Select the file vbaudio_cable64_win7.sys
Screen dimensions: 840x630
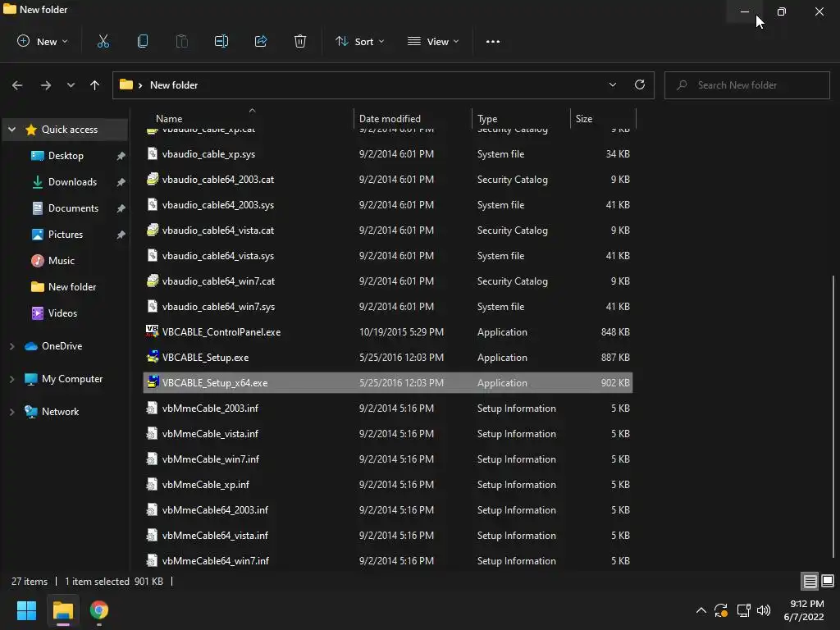[388, 307]
